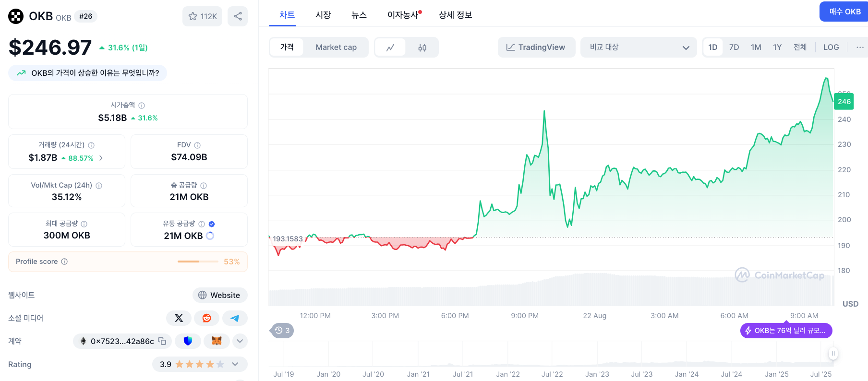Image resolution: width=868 pixels, height=381 pixels.
Task: Open info tooltip for 시가총액
Action: click(142, 106)
